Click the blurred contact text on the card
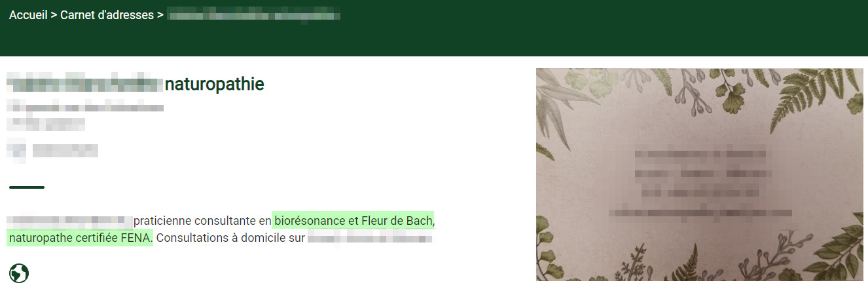 700,182
